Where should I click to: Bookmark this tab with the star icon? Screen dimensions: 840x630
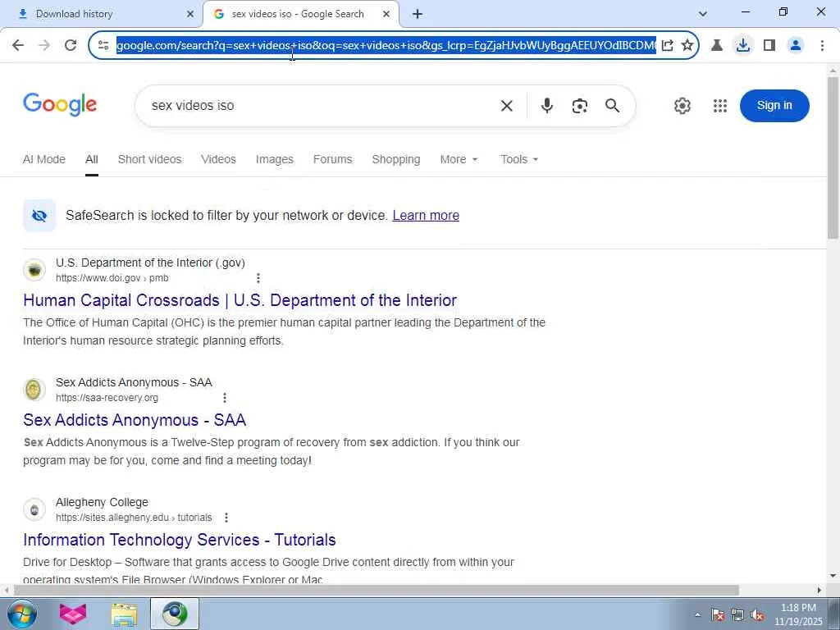click(687, 46)
